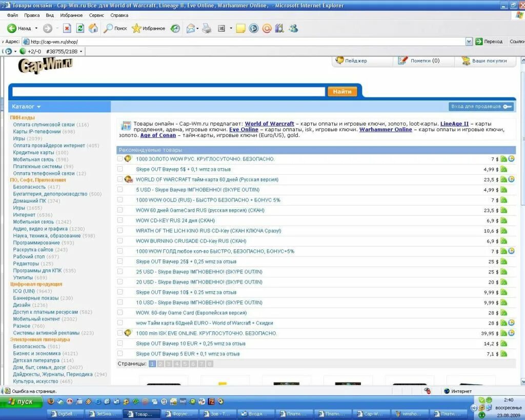
Task: Click the round blue toolbar icon
Action: [x=254, y=29]
